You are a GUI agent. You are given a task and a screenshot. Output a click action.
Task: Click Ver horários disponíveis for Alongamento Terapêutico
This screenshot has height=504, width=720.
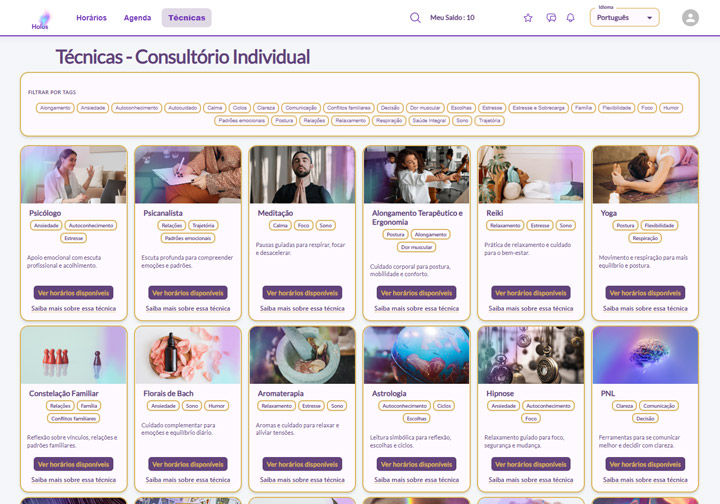416,293
